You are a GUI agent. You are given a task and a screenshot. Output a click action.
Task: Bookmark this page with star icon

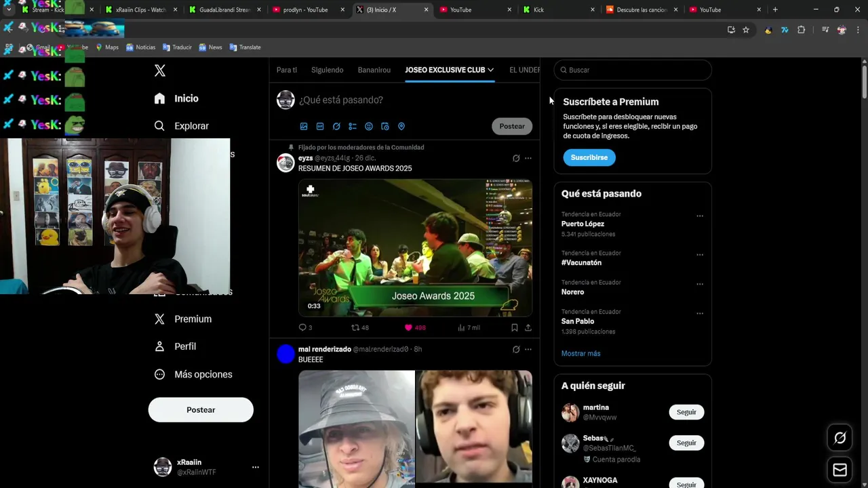point(746,30)
